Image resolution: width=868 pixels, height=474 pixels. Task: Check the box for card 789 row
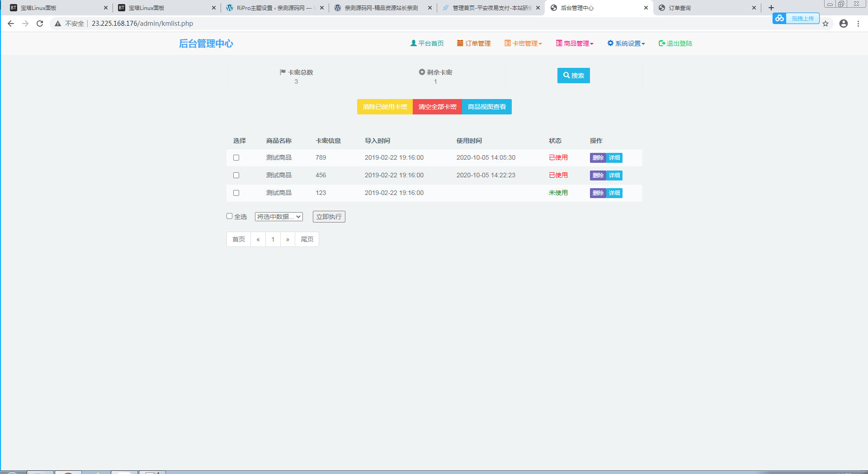pos(236,158)
